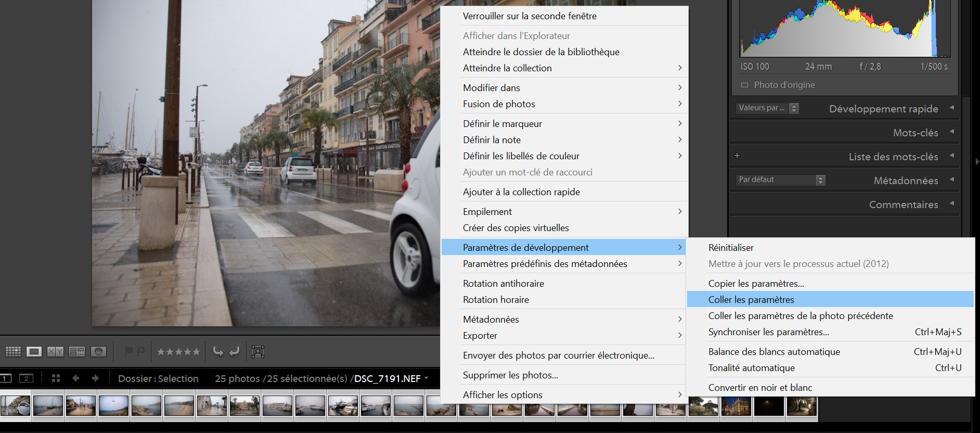980x433 pixels.
Task: Click main window button 1
Action: [6, 378]
